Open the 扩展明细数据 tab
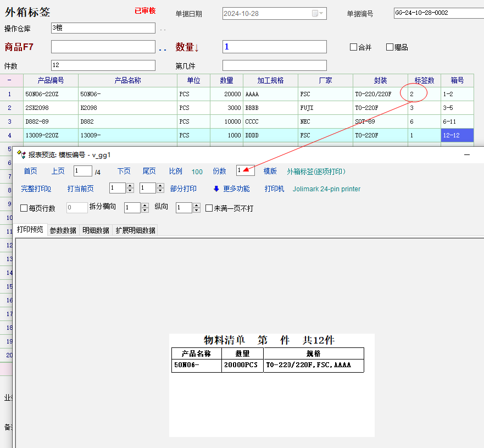This screenshot has height=448, width=484. (x=135, y=230)
